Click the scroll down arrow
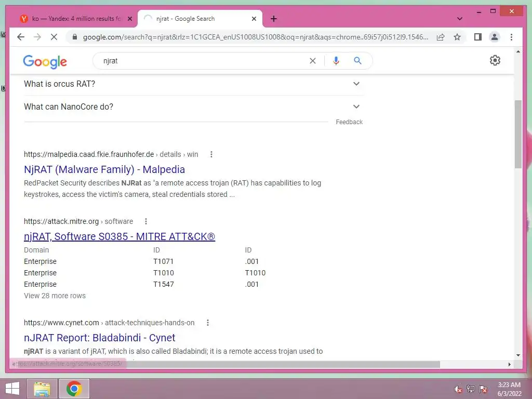This screenshot has height=399, width=532. point(518,355)
